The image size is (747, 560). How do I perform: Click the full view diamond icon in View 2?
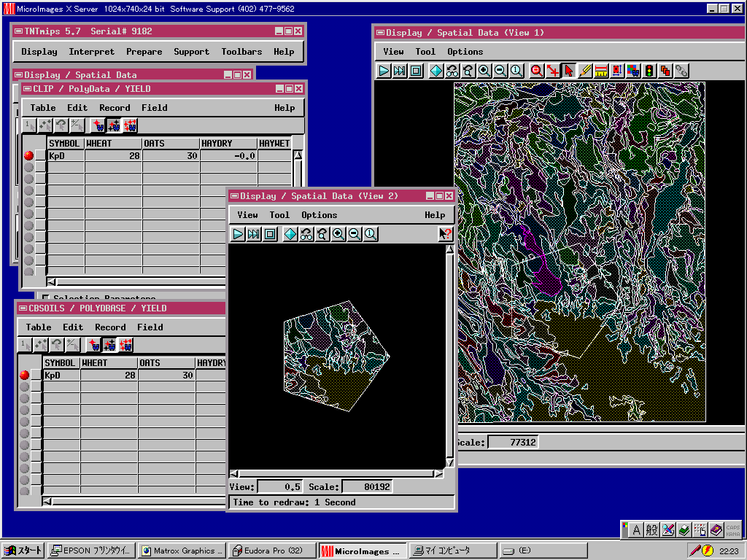click(290, 234)
